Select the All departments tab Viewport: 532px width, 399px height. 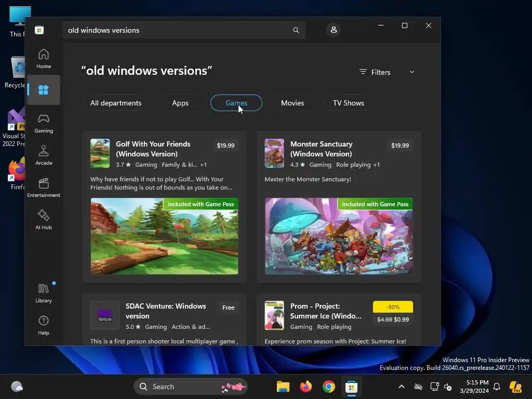tap(116, 103)
